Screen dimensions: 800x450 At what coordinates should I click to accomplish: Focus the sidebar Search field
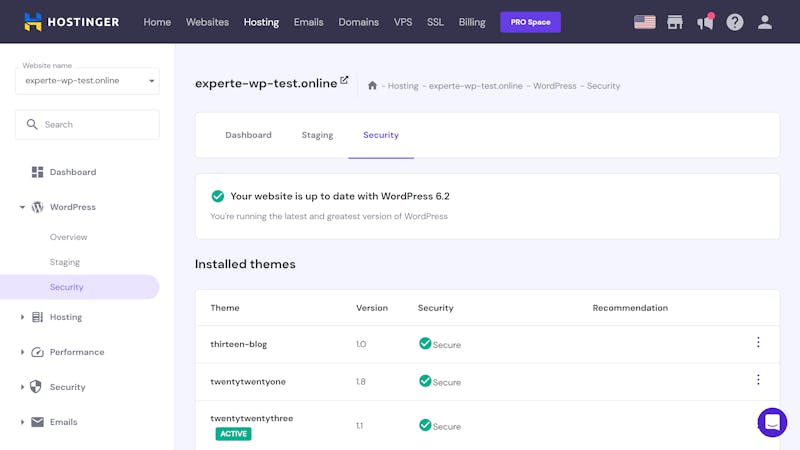point(87,124)
